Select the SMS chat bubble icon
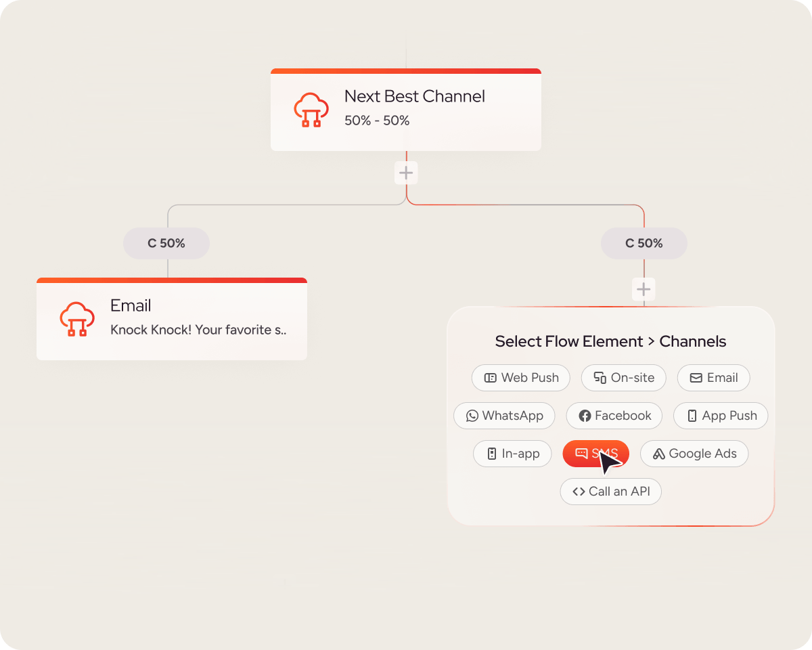812x650 pixels. (581, 454)
